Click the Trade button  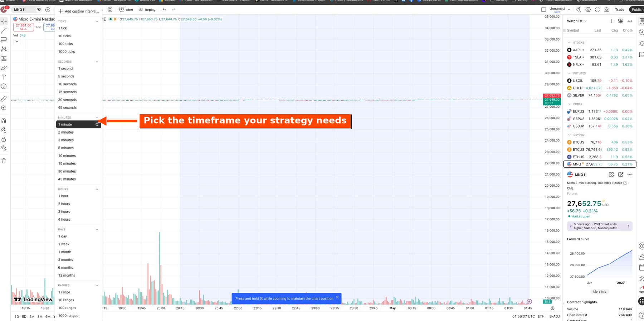tap(620, 10)
